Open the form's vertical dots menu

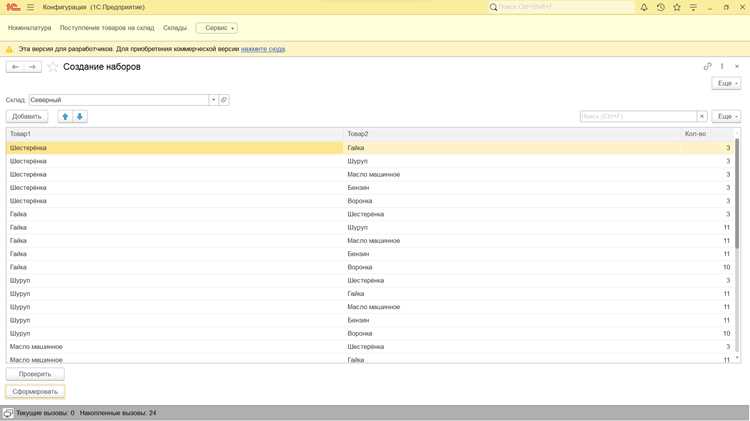click(722, 66)
